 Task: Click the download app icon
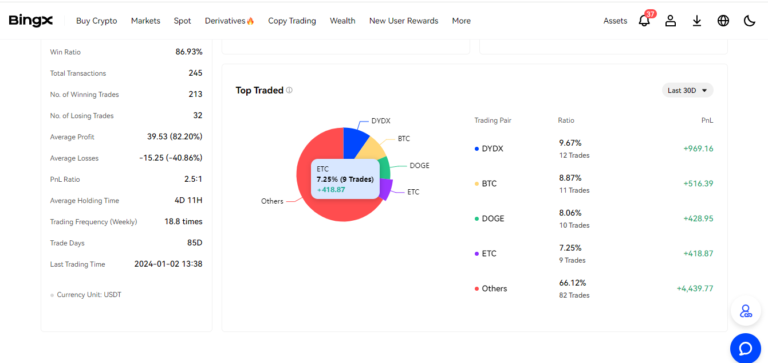click(697, 21)
